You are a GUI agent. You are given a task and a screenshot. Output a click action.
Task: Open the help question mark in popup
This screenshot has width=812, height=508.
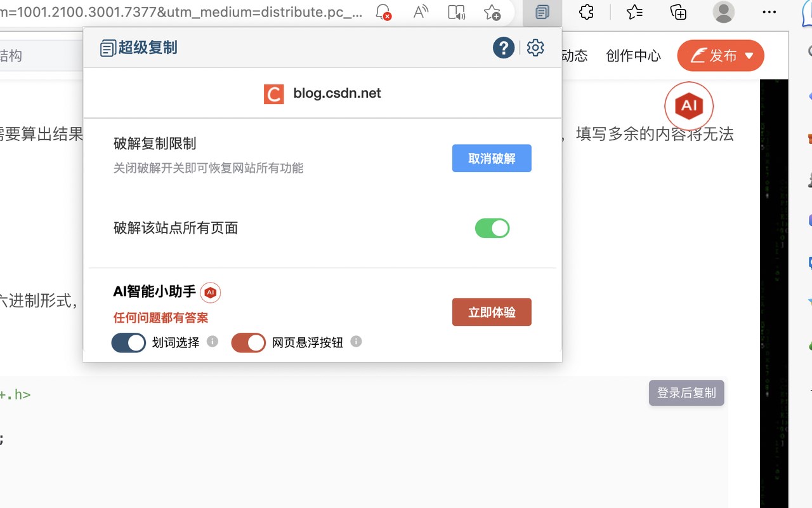pyautogui.click(x=504, y=48)
